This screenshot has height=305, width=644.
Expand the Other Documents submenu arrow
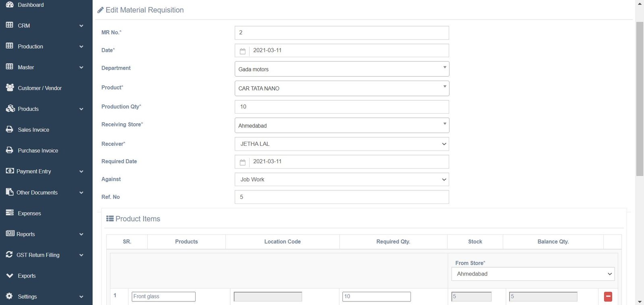[x=81, y=193]
